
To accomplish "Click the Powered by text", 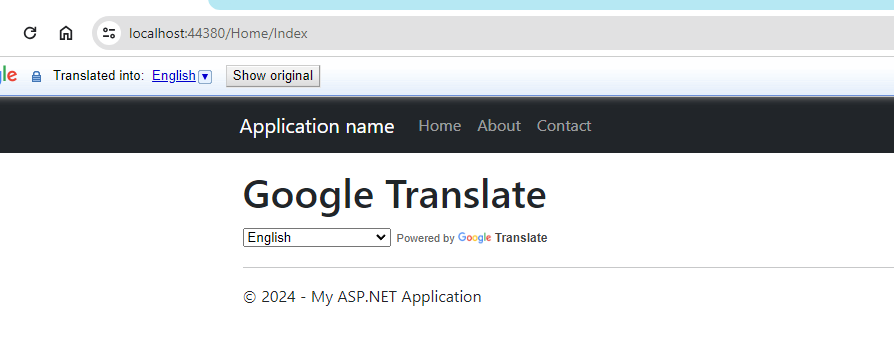I will (425, 238).
